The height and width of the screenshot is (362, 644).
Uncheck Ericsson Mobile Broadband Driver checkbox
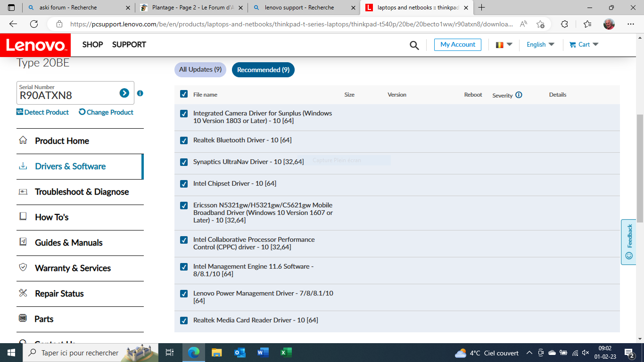pyautogui.click(x=184, y=206)
